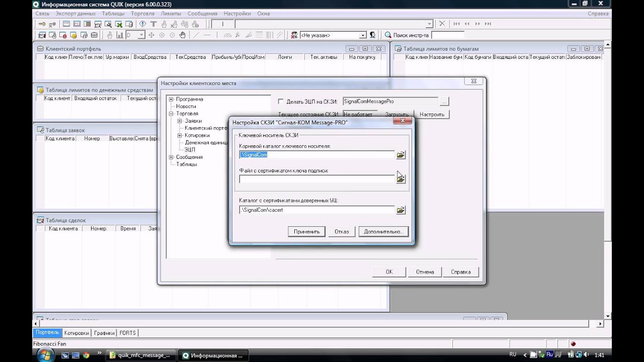Browse for key carrier root folder
Viewport: 644px width, 362px height.
(x=400, y=155)
